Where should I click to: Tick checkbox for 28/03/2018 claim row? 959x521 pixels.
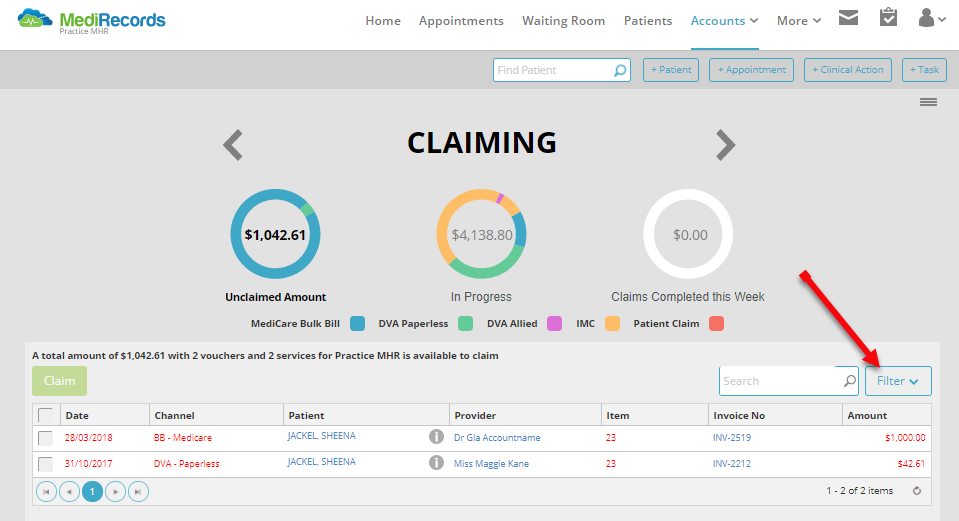45,438
